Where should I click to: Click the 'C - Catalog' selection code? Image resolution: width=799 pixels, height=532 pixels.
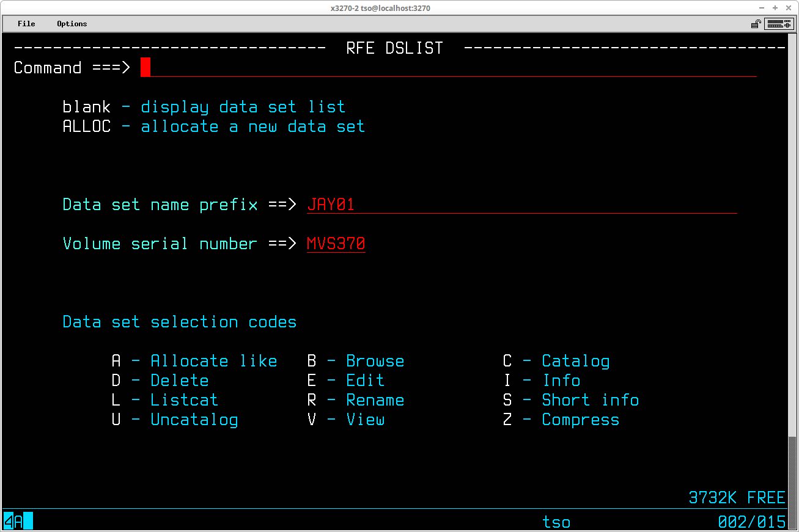tap(556, 361)
